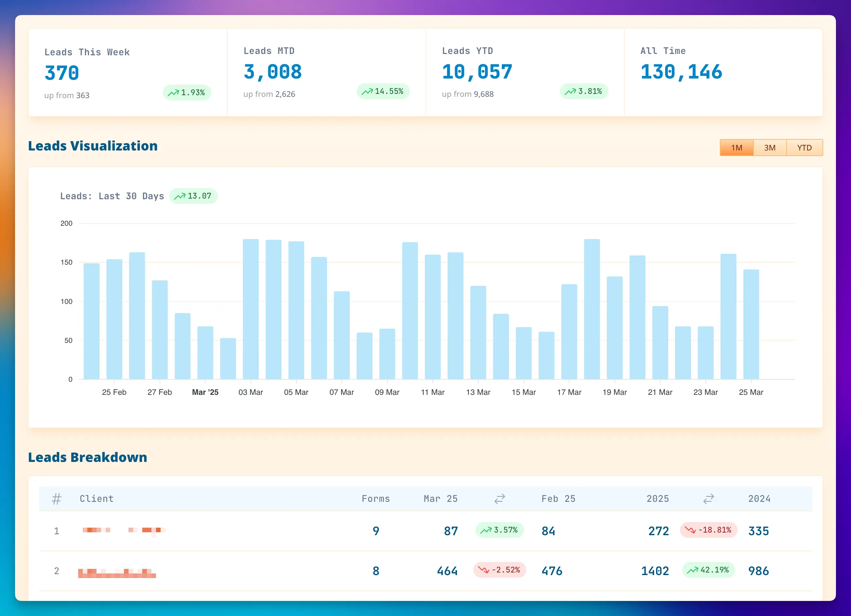Sort table by Client column header
Screen dimensions: 851x616
[96, 499]
